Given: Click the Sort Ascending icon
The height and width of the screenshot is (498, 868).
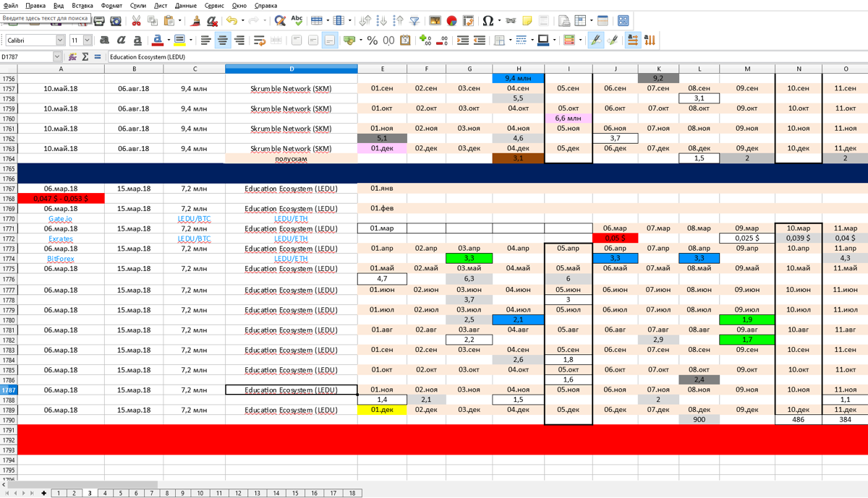Looking at the screenshot, I should click(x=382, y=21).
